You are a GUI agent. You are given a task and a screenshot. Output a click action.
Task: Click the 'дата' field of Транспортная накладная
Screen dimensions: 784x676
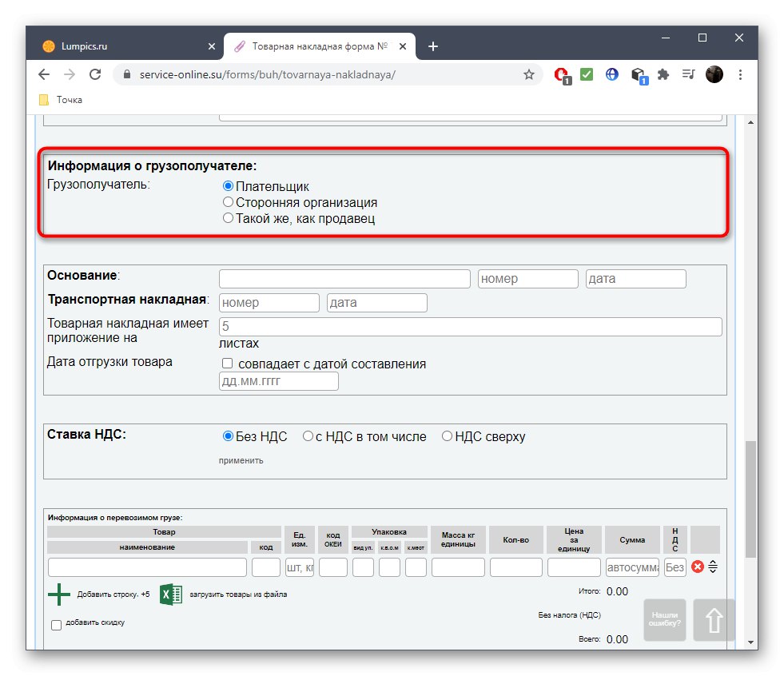(x=376, y=302)
